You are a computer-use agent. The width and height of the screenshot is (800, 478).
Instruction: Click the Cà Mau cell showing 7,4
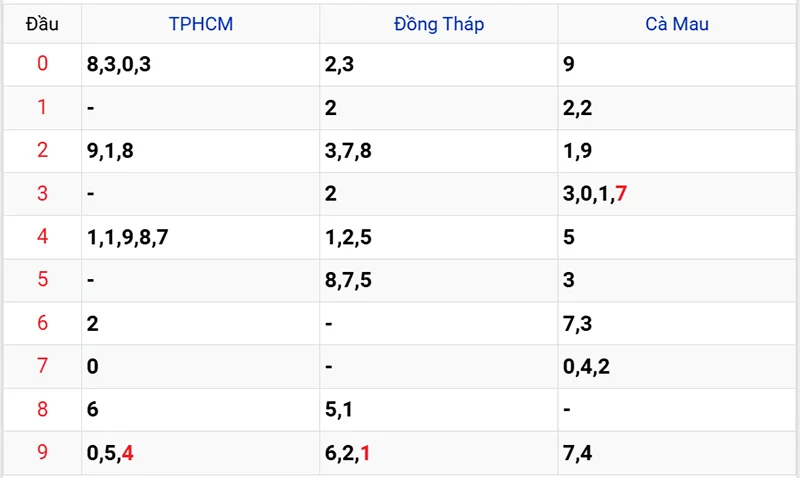(578, 452)
